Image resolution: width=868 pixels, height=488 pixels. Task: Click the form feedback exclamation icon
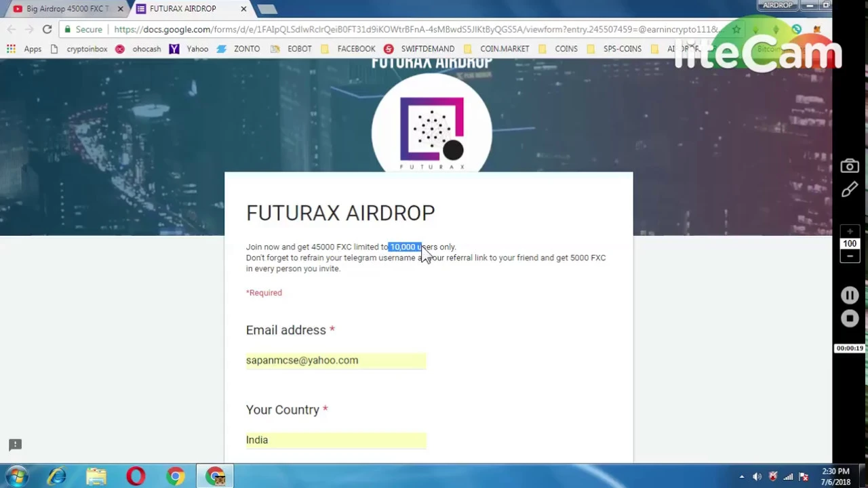[15, 445]
